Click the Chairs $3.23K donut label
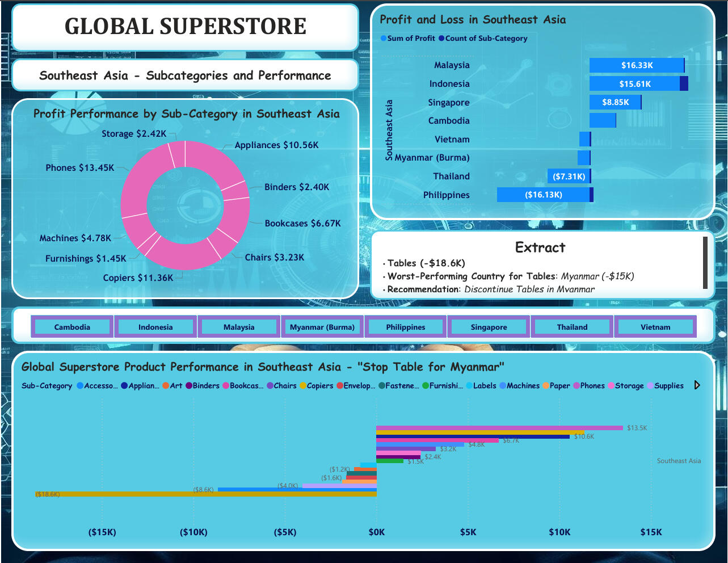 tap(275, 258)
